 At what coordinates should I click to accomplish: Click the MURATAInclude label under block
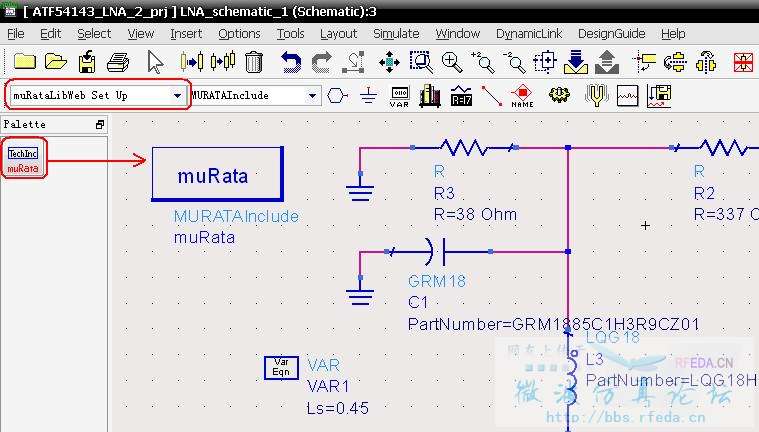click(x=236, y=216)
